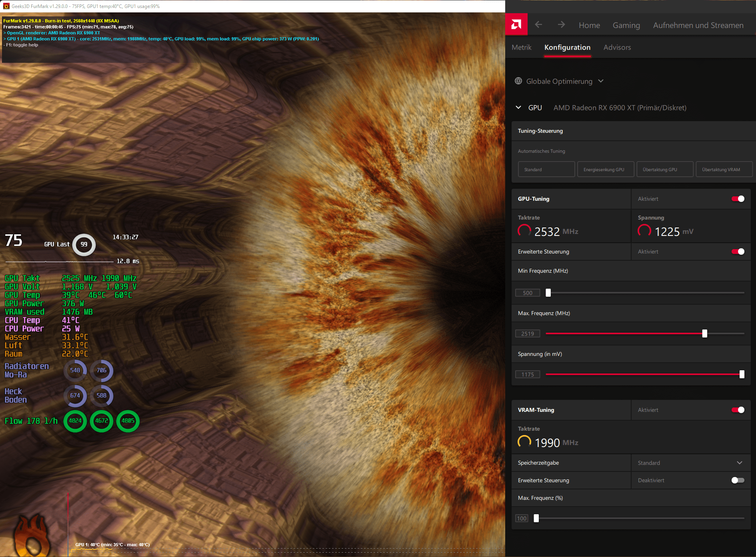Choose Energiesenkung GPU preset
This screenshot has width=756, height=557.
point(606,169)
